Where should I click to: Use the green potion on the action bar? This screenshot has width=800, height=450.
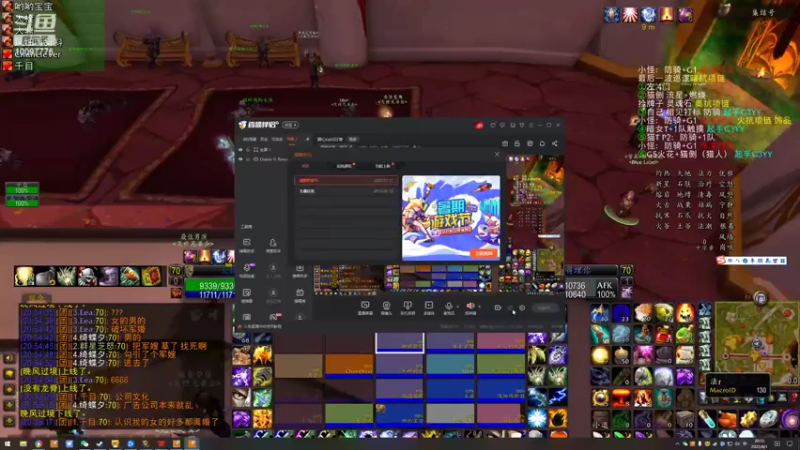685,334
